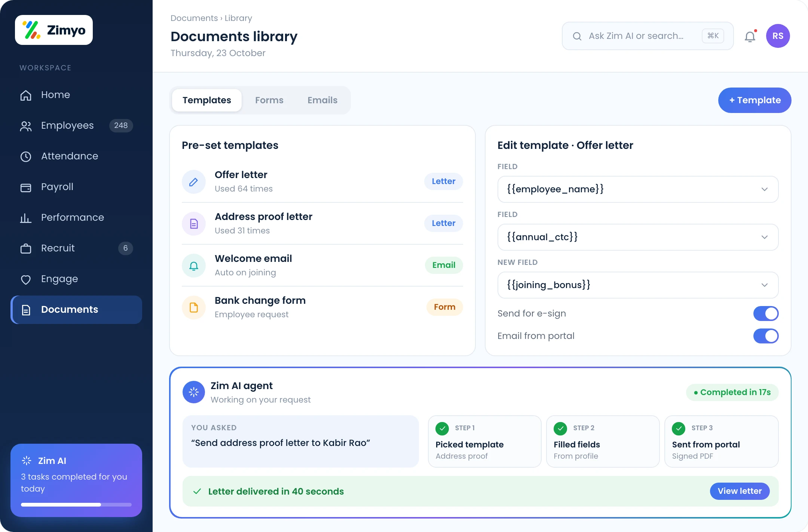The width and height of the screenshot is (808, 532).
Task: Click the Recruit 6 count badge
Action: 126,248
